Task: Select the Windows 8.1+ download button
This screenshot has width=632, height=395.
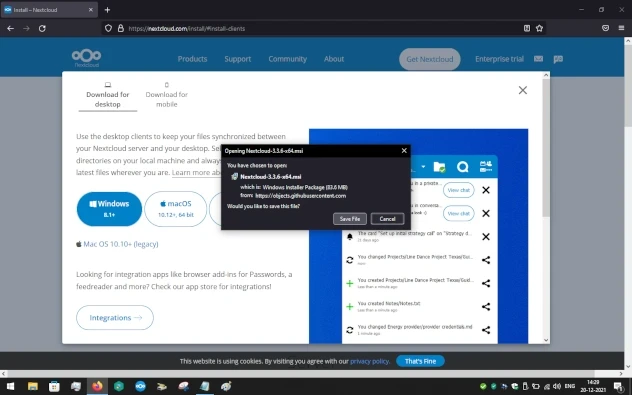Action: 109,209
